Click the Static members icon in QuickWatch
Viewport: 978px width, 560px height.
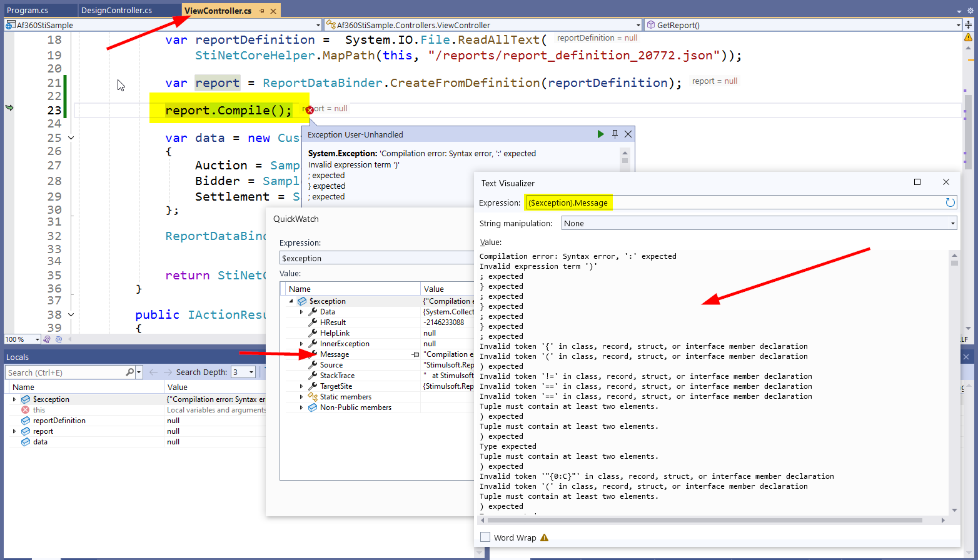(x=313, y=397)
